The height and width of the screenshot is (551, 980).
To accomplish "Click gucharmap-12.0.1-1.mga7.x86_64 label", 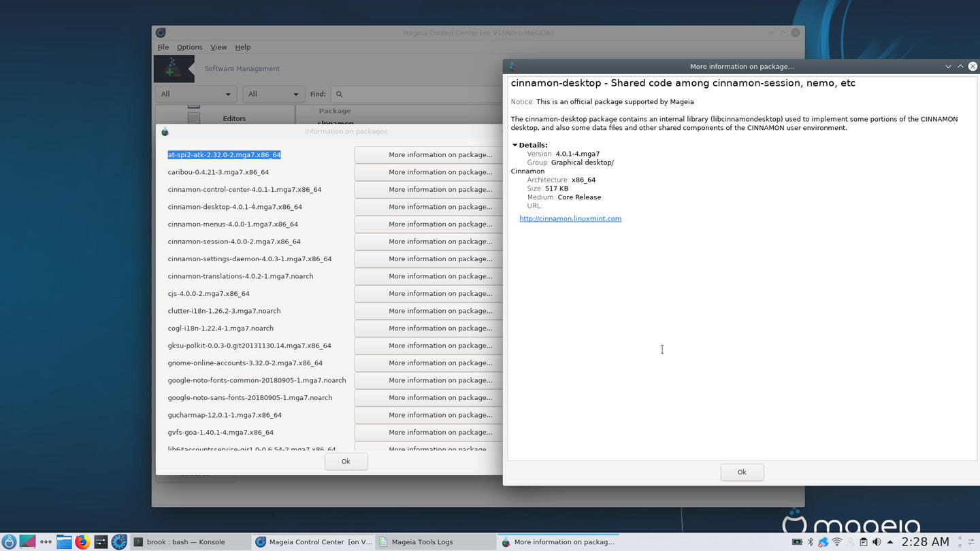I will coord(225,415).
